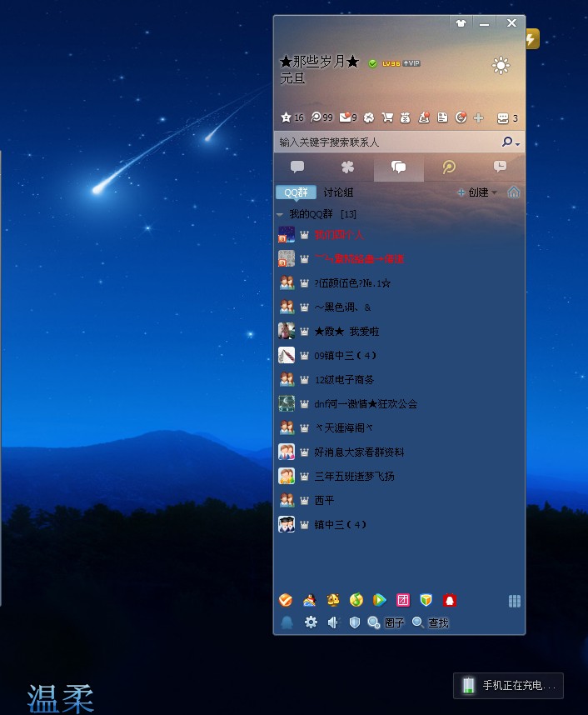The width and height of the screenshot is (588, 715).
Task: Open the shopping cart icon
Action: (387, 118)
